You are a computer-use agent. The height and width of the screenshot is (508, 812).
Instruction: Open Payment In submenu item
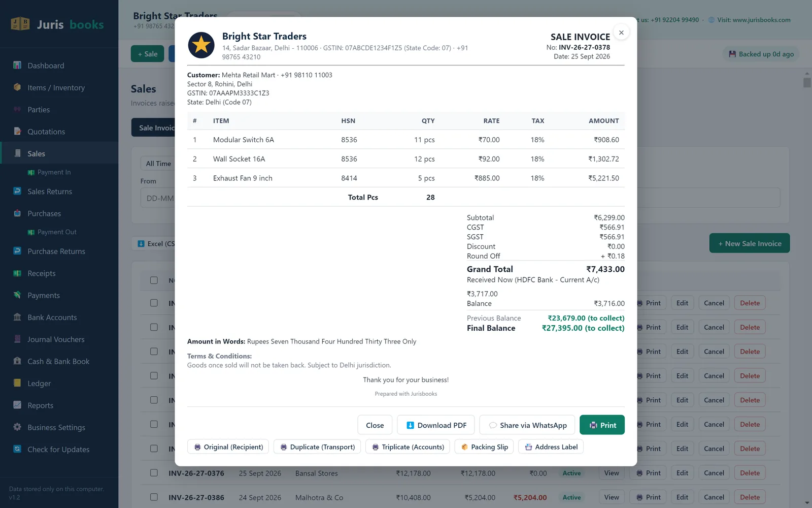pos(54,172)
